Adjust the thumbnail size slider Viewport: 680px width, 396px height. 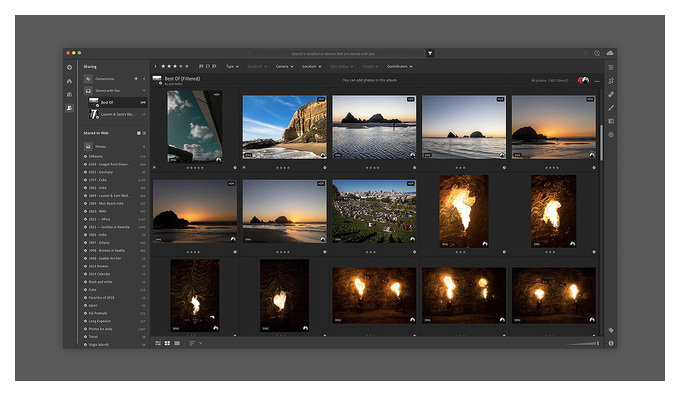(x=583, y=343)
